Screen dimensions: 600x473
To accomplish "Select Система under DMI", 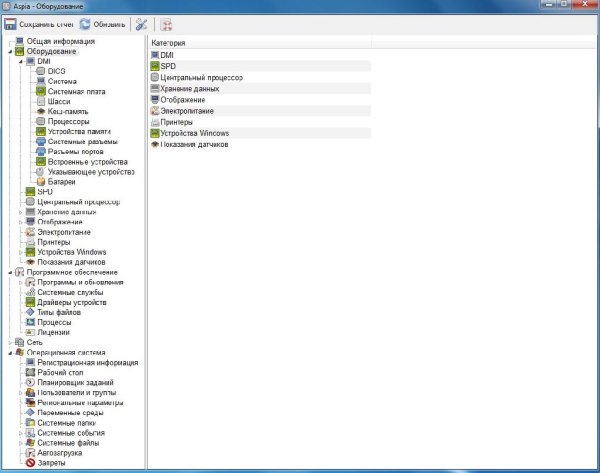I will [62, 82].
